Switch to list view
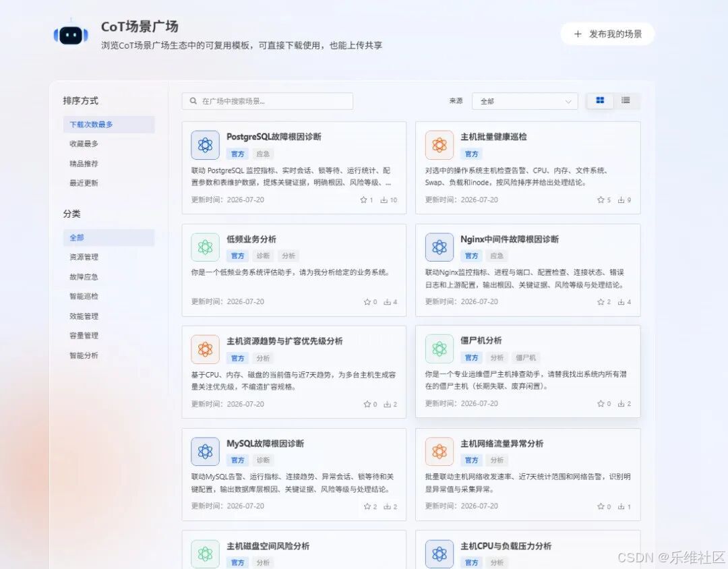 click(626, 100)
